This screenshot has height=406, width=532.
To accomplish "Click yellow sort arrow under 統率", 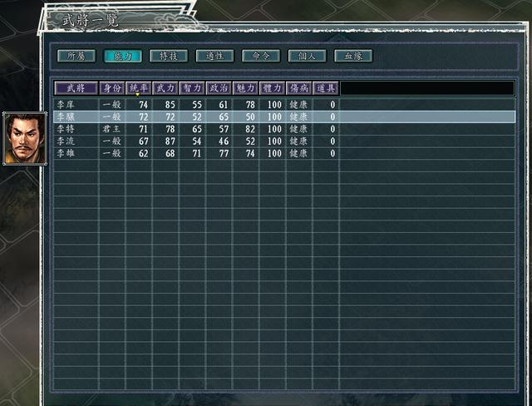I will pyautogui.click(x=137, y=95).
